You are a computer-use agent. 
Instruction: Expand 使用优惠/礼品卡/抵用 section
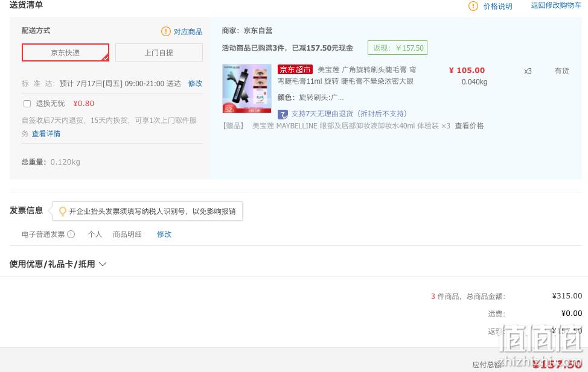click(58, 264)
